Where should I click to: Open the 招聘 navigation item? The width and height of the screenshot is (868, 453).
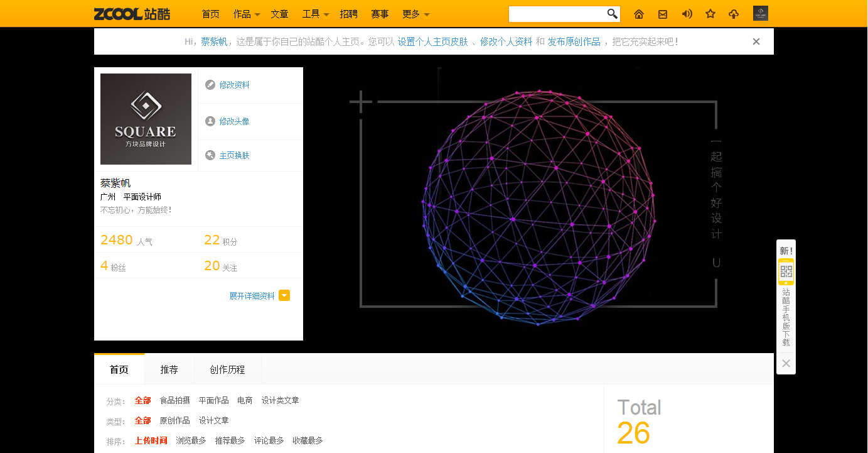349,14
